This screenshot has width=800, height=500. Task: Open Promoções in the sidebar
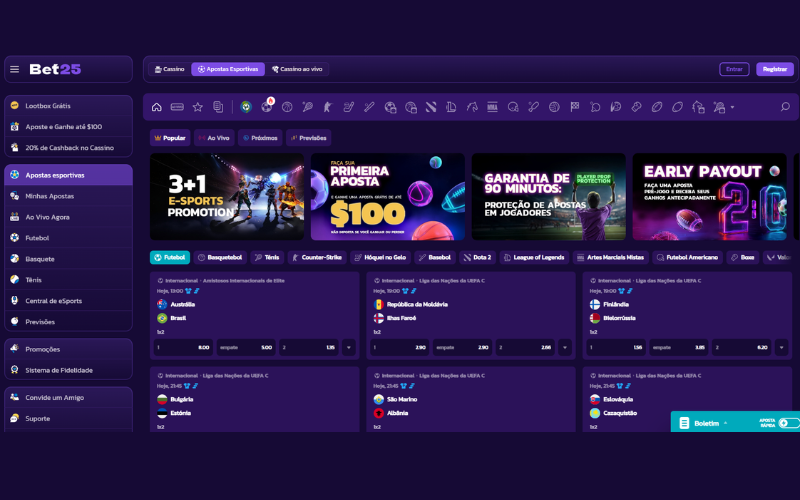[68, 349]
